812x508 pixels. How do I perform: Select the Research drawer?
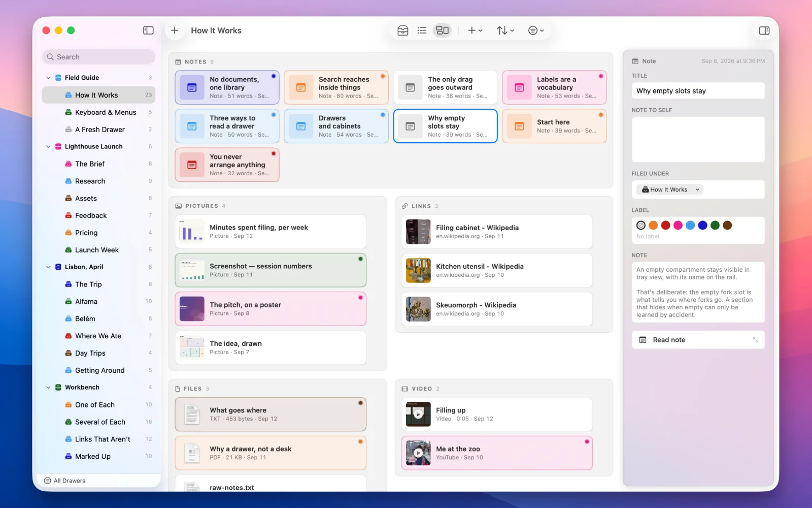click(98, 181)
